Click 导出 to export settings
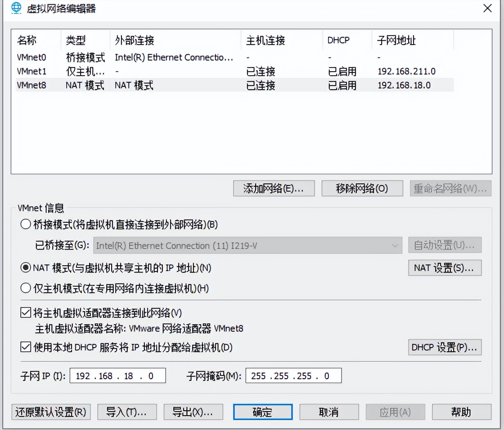Image resolution: width=504 pixels, height=430 pixels. coord(193,412)
